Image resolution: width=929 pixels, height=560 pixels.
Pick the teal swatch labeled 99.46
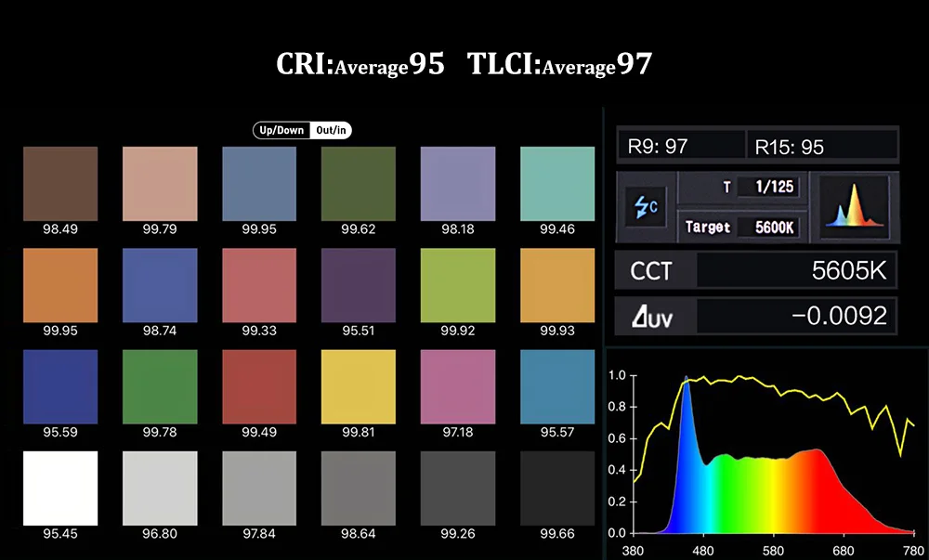(x=556, y=184)
